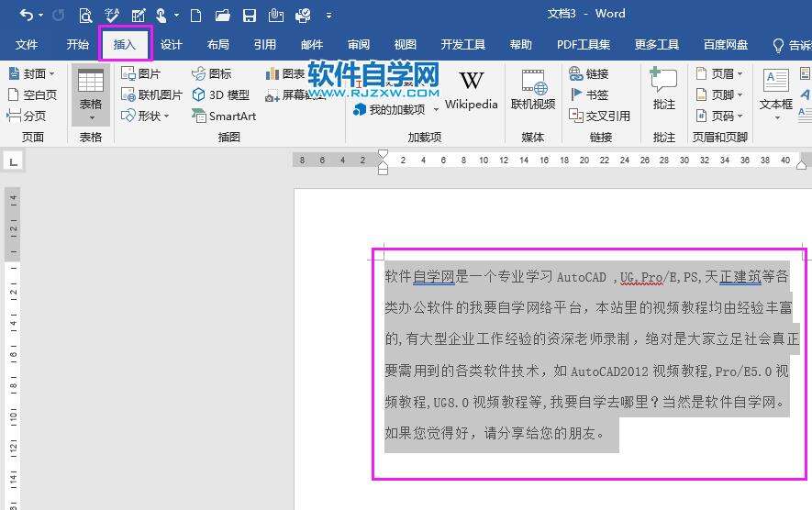Click text 如果您觉得好 in last line
812x510 pixels.
coord(428,433)
